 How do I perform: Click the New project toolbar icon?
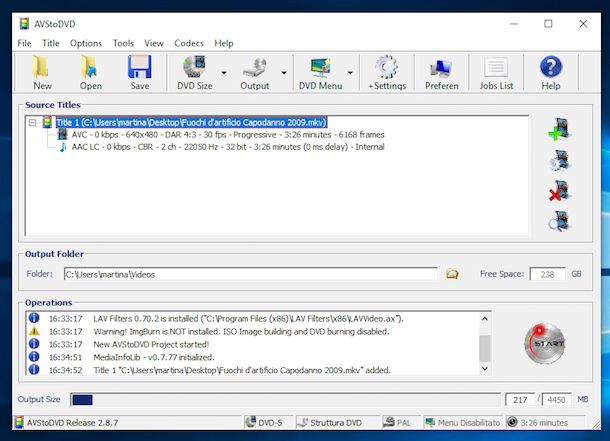(41, 67)
